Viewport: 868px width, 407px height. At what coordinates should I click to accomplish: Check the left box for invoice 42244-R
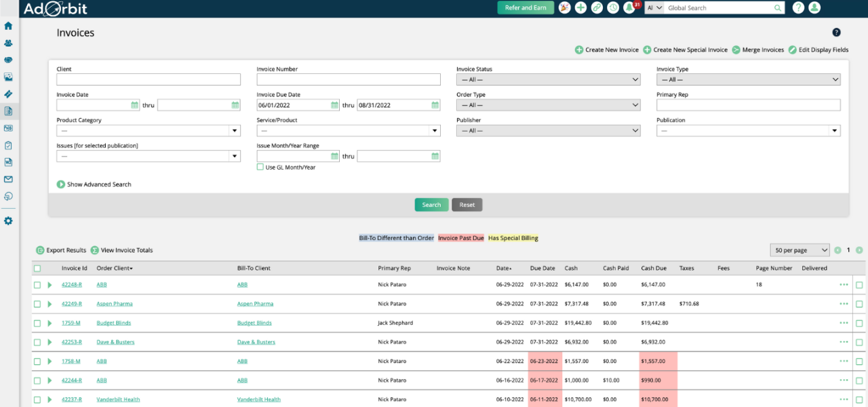(x=37, y=380)
